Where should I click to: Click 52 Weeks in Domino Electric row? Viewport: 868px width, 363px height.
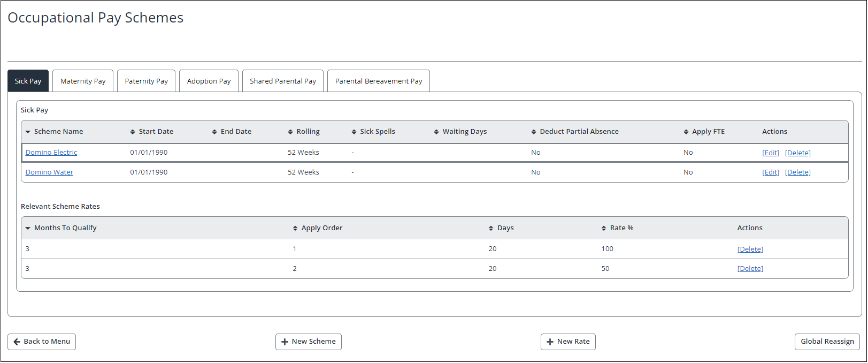pyautogui.click(x=303, y=153)
